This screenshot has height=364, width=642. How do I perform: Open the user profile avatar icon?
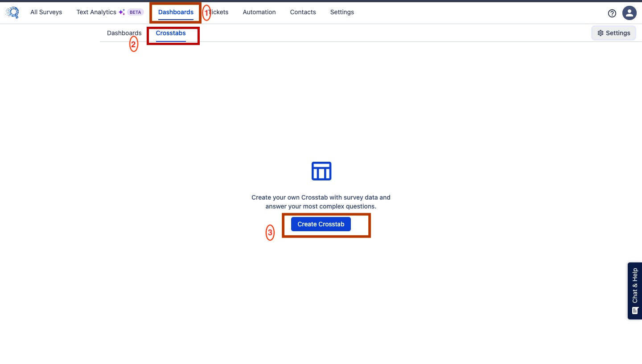point(629,13)
